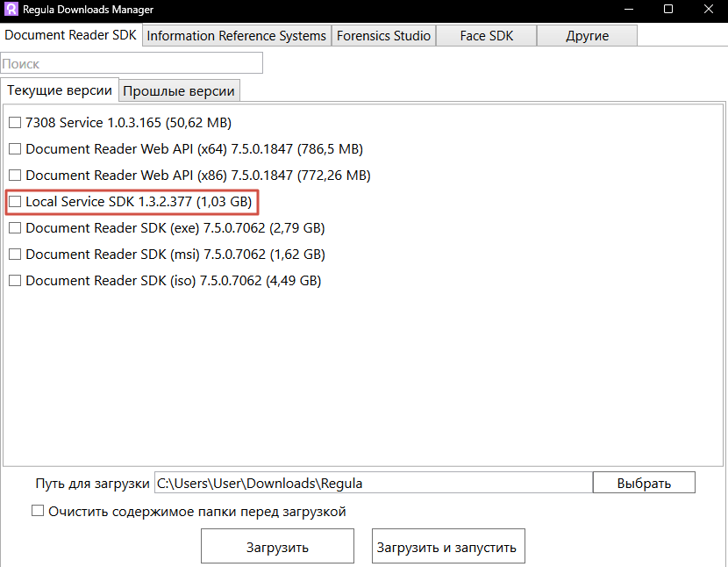Click the 7308 Service 1.0.3.165 (50,62 MB) label
728x567 pixels.
click(x=129, y=123)
